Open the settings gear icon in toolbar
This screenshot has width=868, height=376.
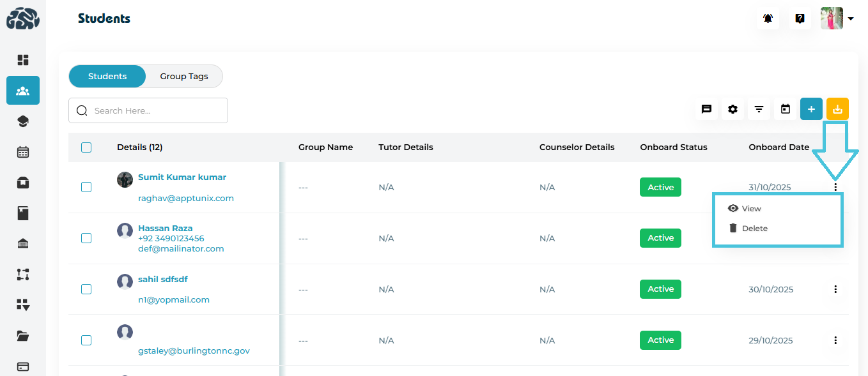tap(732, 109)
